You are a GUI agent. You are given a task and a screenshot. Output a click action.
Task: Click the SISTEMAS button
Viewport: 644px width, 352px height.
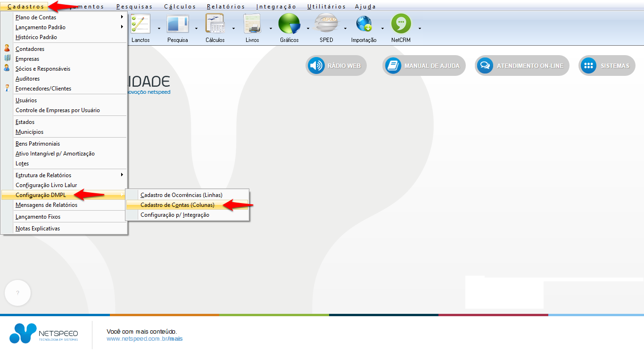607,66
